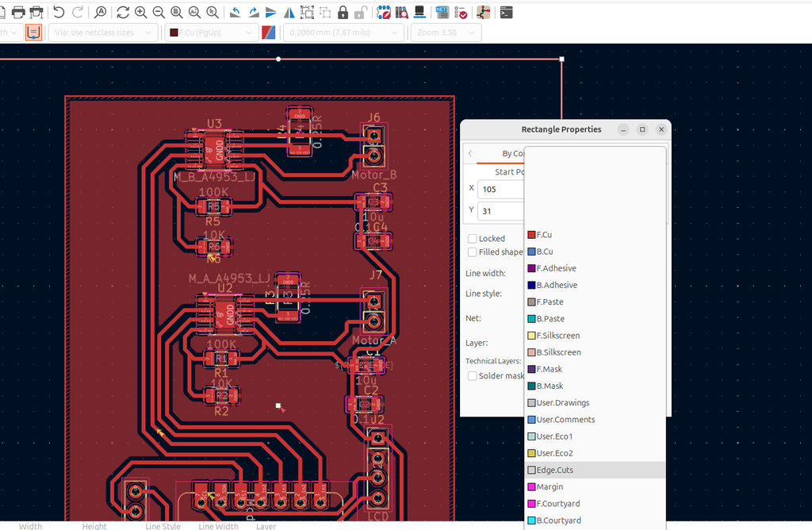
Task: Toggle the Solder mask checkbox
Action: 473,376
